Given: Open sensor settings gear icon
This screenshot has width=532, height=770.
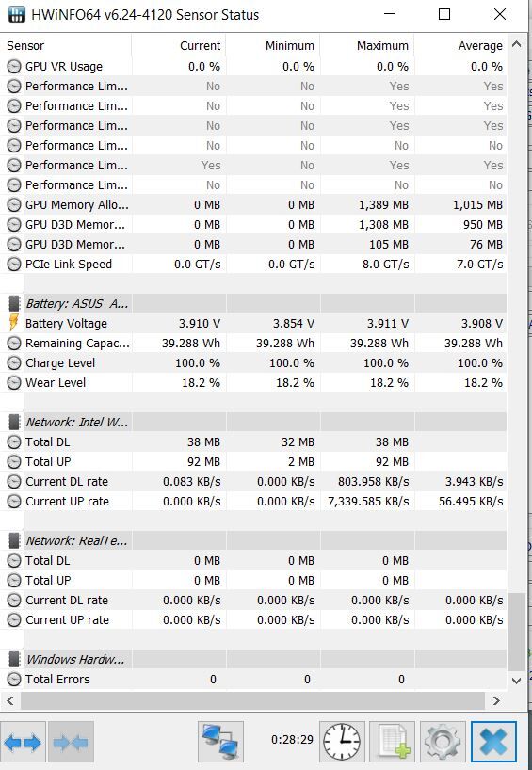Looking at the screenshot, I should pyautogui.click(x=443, y=742).
